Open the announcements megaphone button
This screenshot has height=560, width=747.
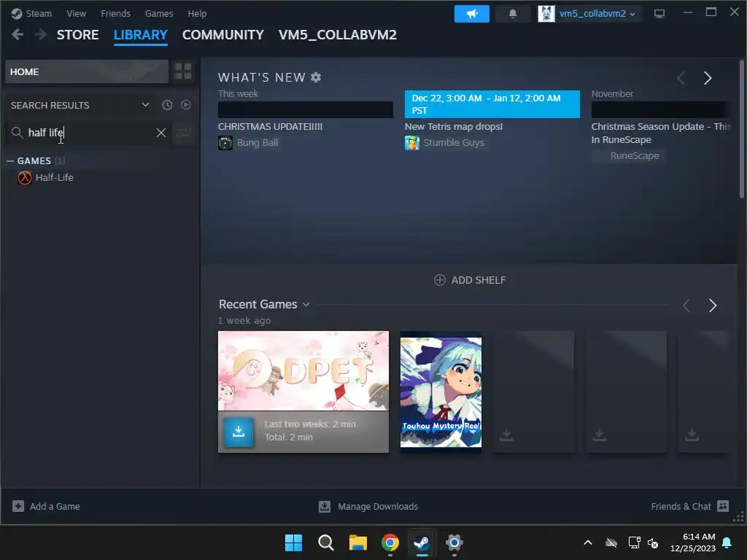pos(472,13)
